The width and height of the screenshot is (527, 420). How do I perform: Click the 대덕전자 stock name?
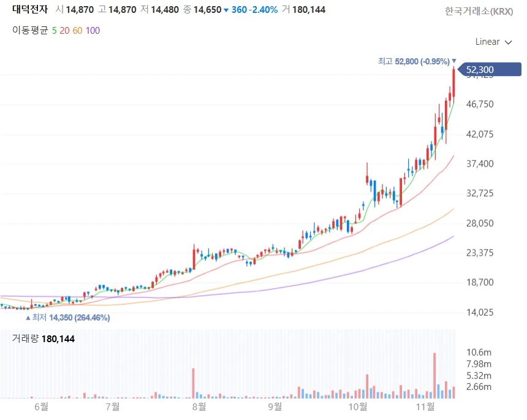click(29, 10)
